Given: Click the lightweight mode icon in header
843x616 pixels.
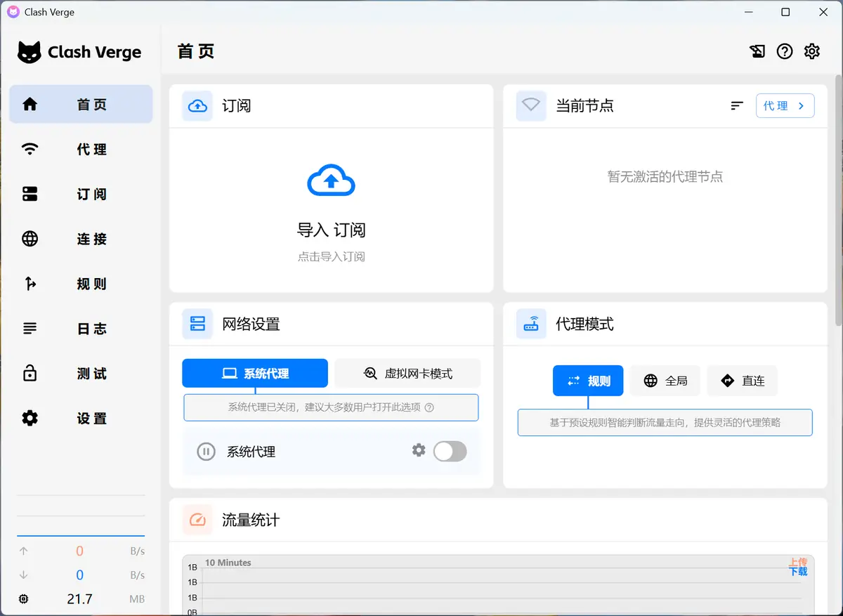Looking at the screenshot, I should pos(757,51).
